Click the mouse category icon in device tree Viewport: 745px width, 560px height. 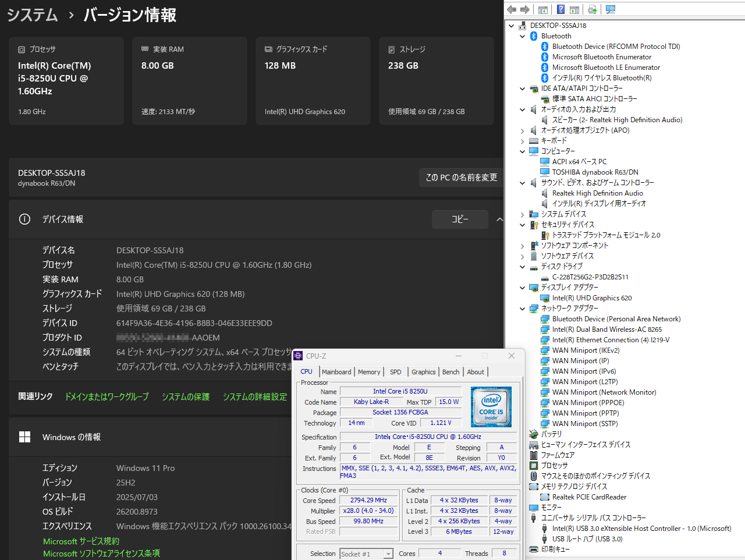click(534, 476)
